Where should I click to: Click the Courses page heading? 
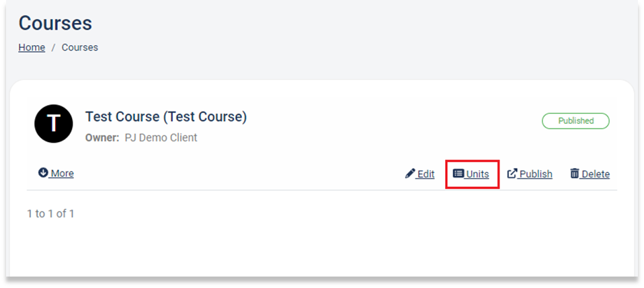tap(55, 23)
